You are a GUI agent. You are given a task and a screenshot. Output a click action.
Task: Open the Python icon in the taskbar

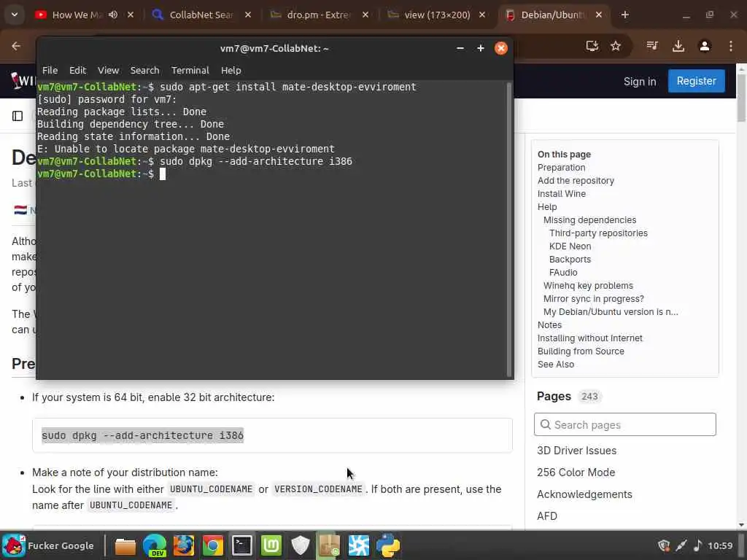click(x=388, y=545)
